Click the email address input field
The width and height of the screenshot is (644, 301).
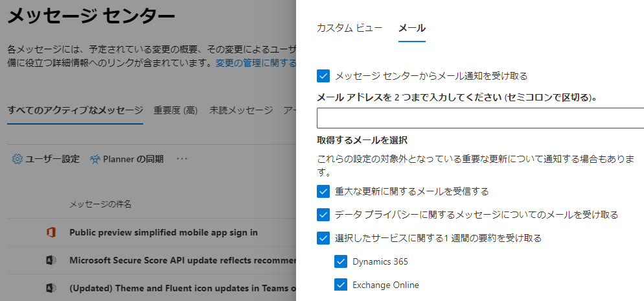tap(480, 119)
